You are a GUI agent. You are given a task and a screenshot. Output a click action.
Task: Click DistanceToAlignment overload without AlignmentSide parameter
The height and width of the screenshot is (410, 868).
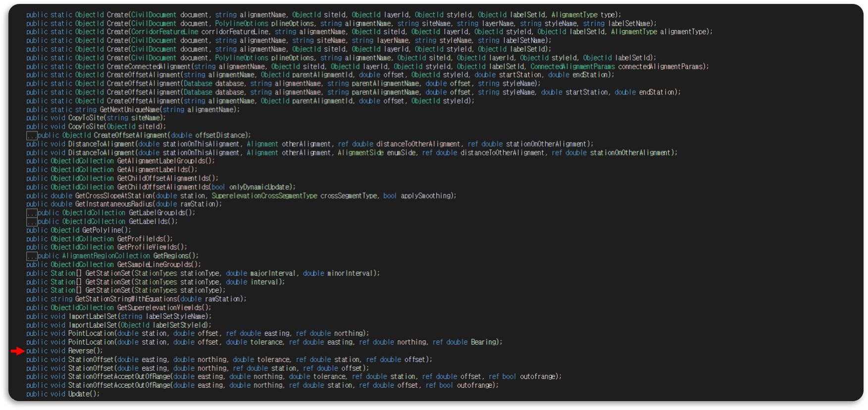click(x=309, y=144)
